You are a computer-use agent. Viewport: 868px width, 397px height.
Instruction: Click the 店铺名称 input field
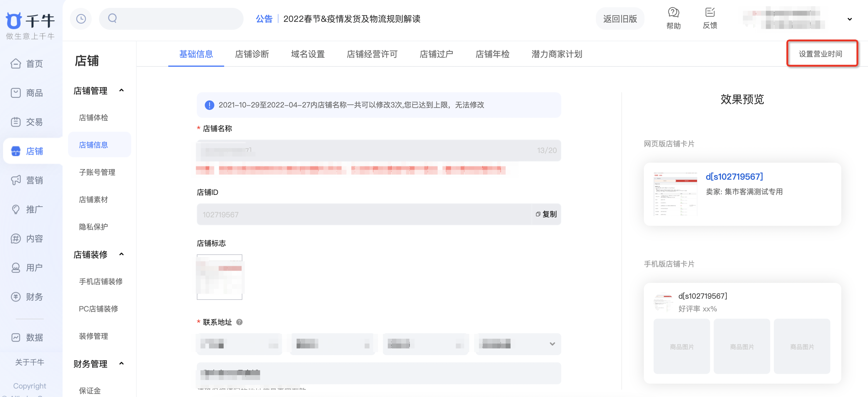tap(379, 151)
